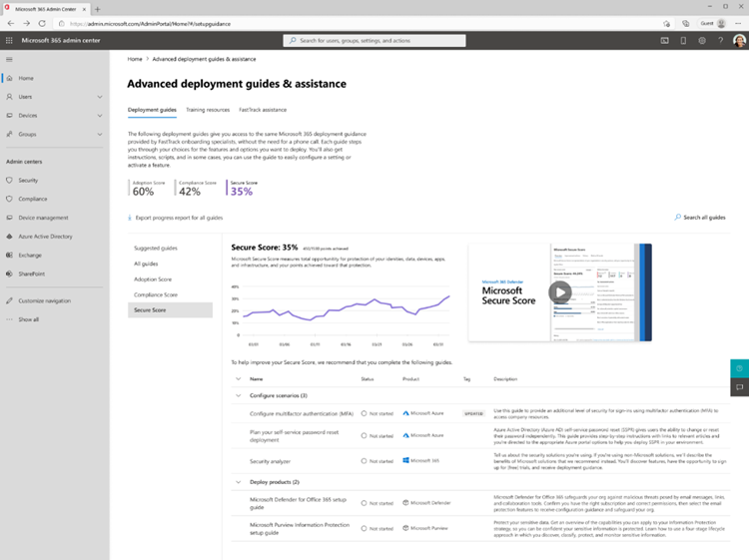Open Azure Active Directory icon

(10, 237)
